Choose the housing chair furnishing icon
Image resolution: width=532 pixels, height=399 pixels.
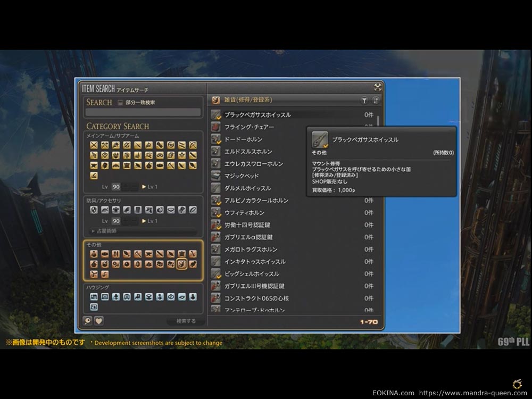[x=138, y=297]
